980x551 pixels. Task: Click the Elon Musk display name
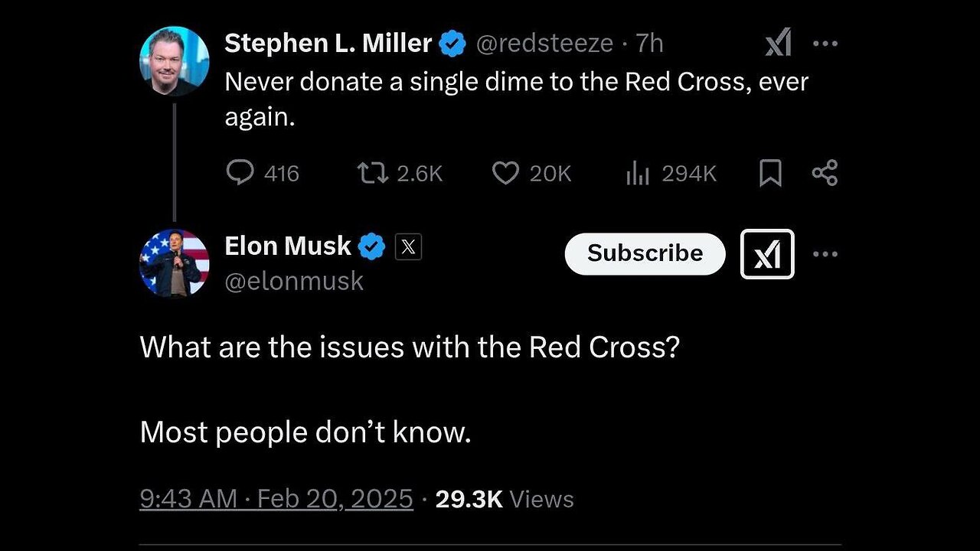(x=288, y=246)
